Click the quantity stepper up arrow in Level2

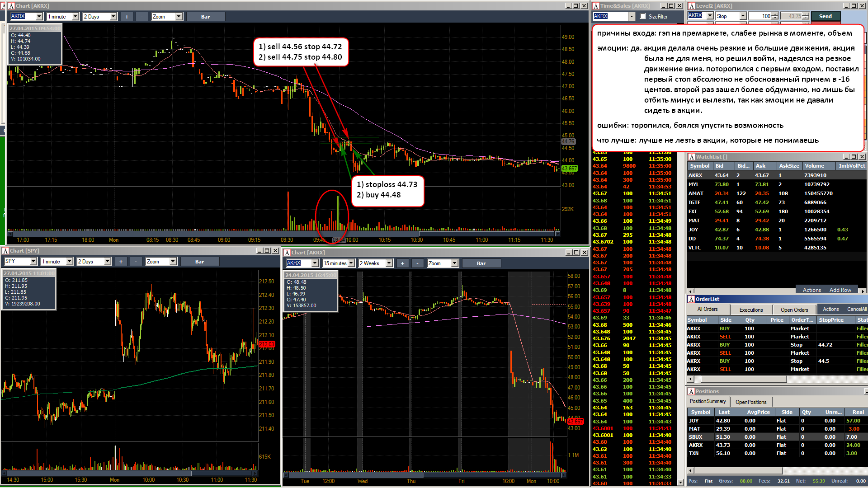pos(775,14)
